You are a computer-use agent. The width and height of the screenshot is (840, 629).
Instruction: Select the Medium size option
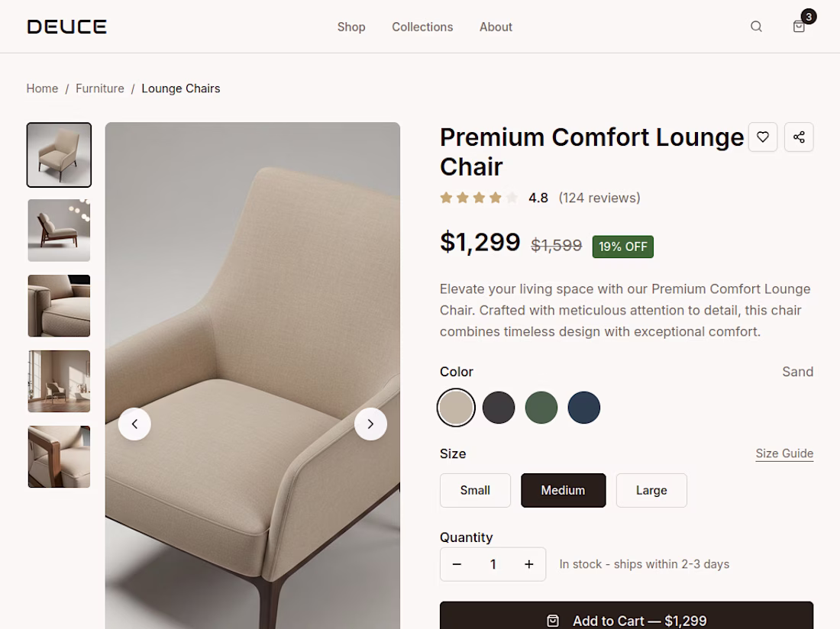point(563,490)
